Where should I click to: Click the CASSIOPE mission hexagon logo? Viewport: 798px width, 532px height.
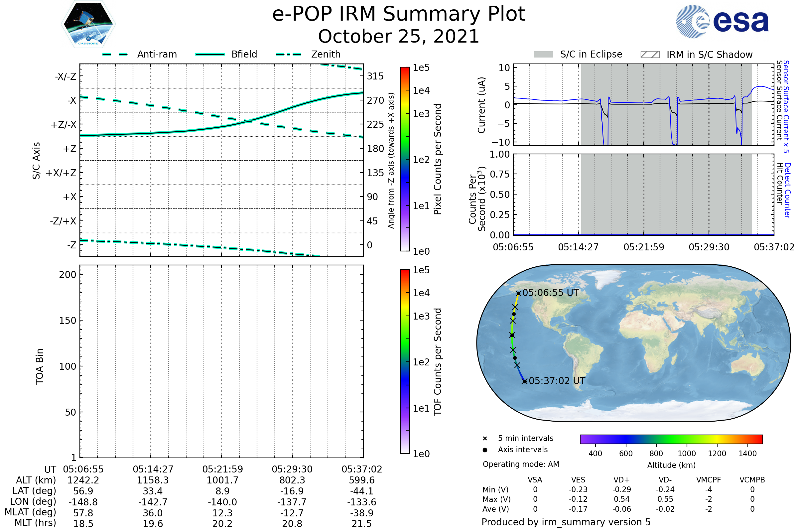coord(88,24)
